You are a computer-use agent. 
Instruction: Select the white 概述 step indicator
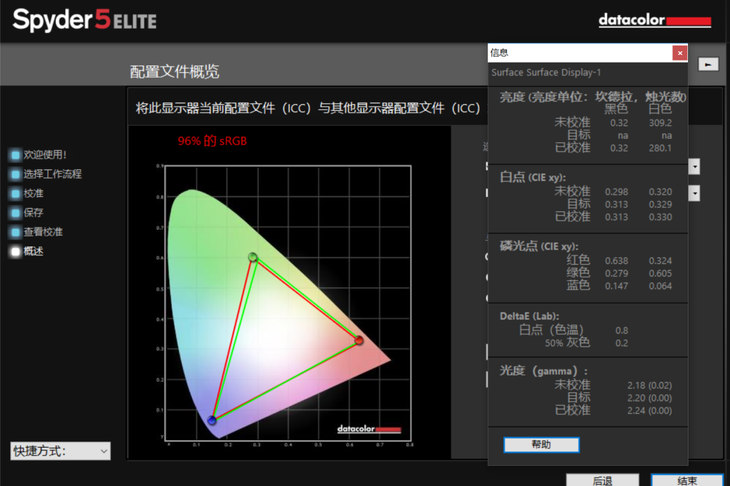coord(15,251)
